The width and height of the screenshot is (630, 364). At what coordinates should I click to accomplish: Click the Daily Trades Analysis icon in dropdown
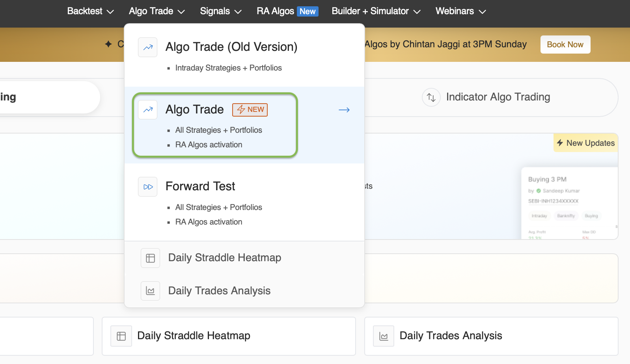150,291
